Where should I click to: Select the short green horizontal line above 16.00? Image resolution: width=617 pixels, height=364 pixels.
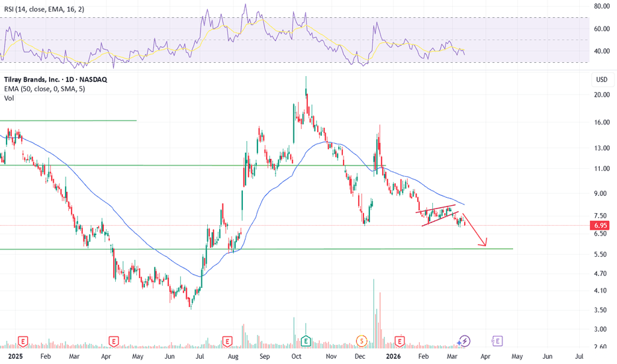click(68, 120)
